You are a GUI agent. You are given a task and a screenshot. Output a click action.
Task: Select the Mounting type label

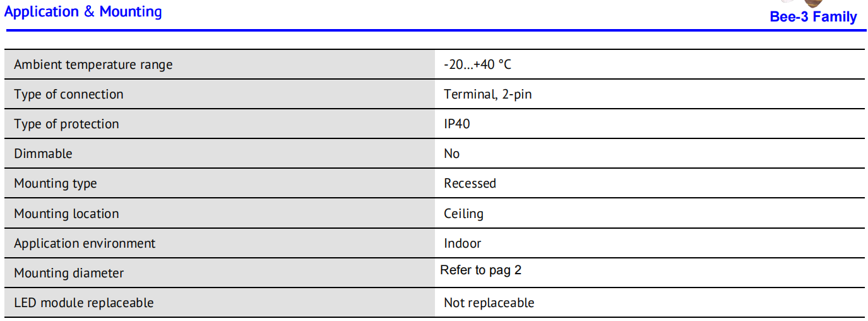coord(56,183)
